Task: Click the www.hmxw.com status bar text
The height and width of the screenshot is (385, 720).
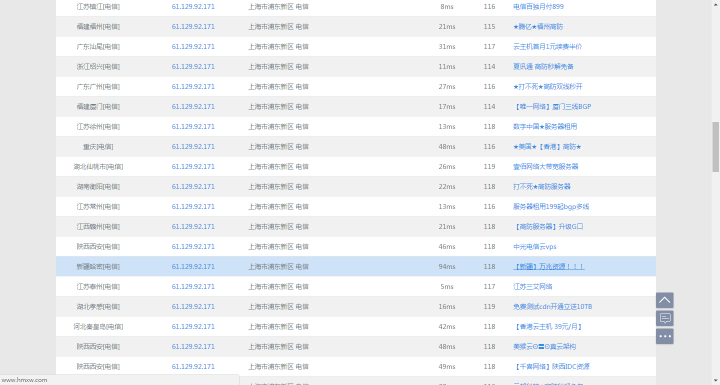Action: coord(24,380)
